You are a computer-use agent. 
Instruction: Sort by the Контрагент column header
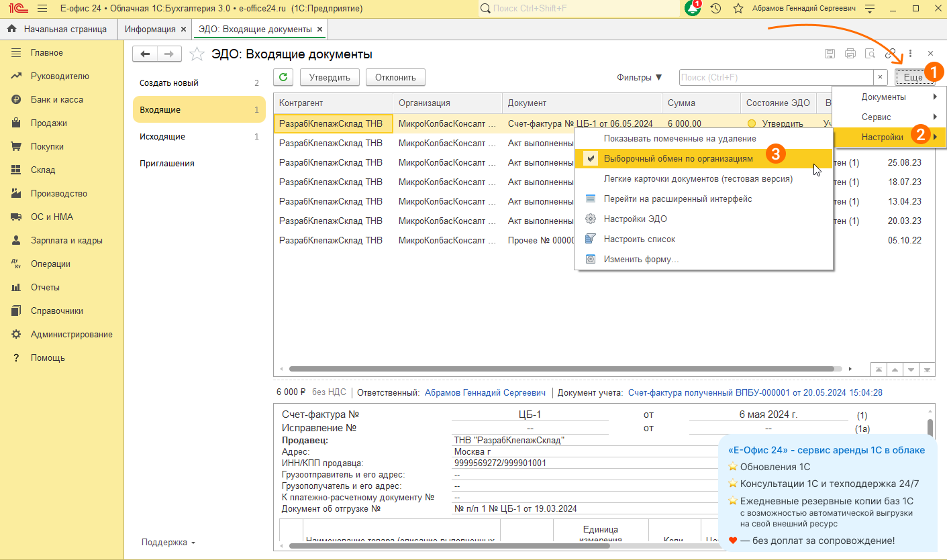pyautogui.click(x=333, y=103)
